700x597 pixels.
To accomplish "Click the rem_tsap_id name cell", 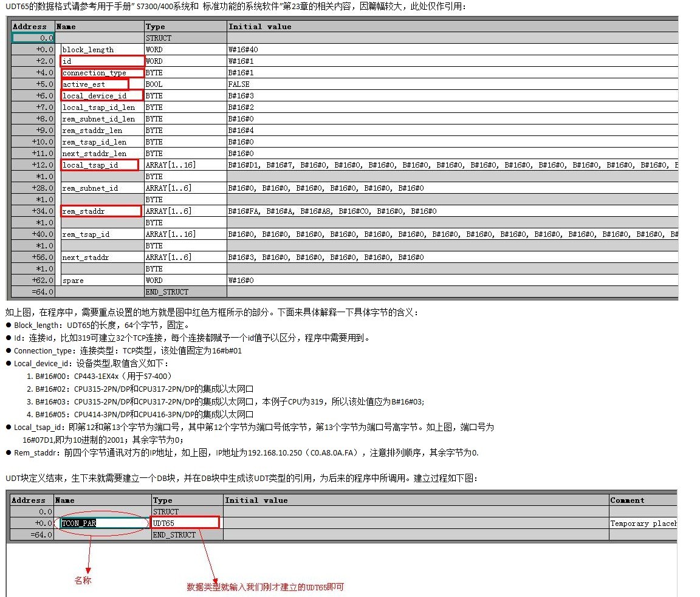I will (x=102, y=234).
